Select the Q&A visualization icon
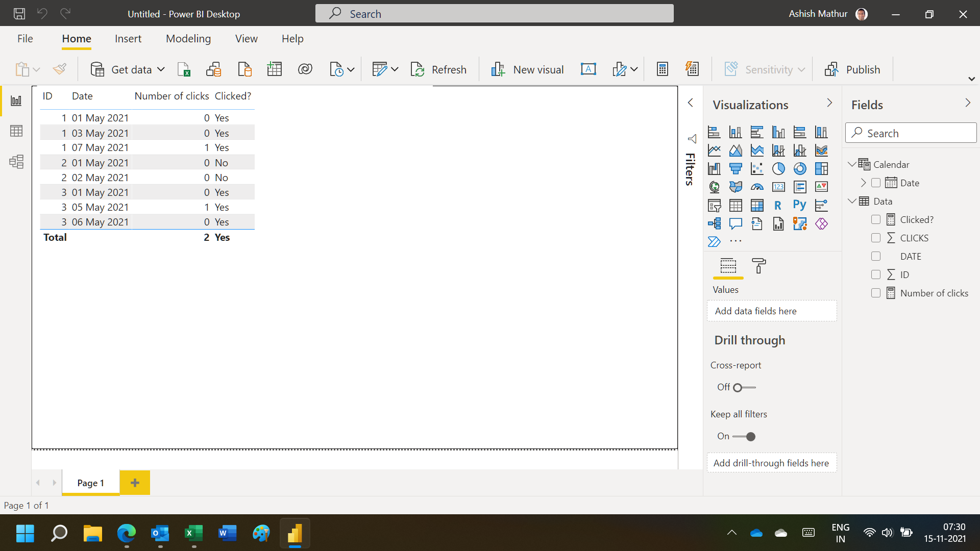Viewport: 980px width, 551px height. point(736,224)
